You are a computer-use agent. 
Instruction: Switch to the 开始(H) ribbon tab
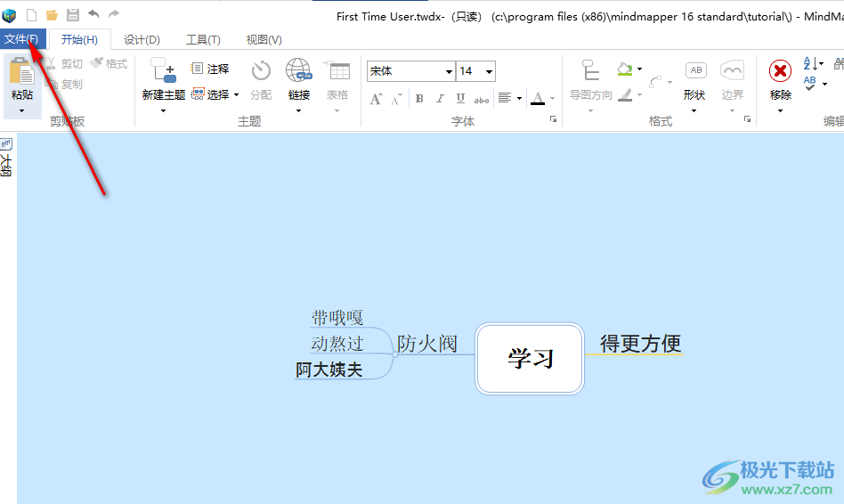79,40
